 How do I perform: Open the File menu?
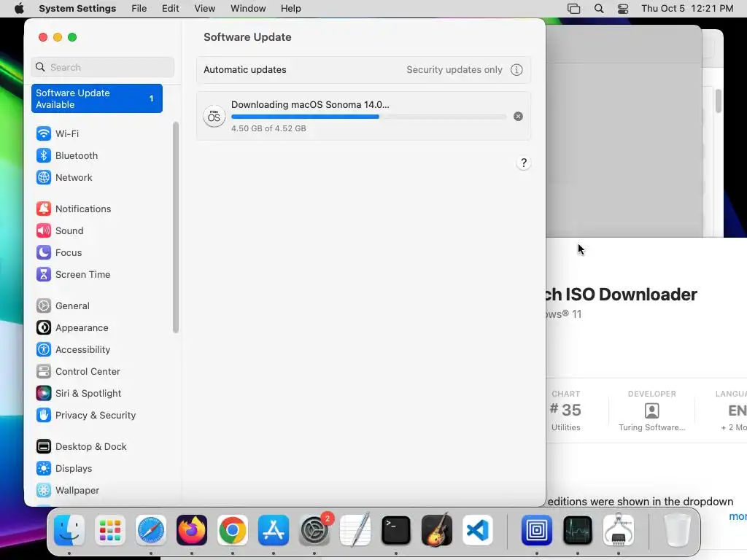point(139,9)
